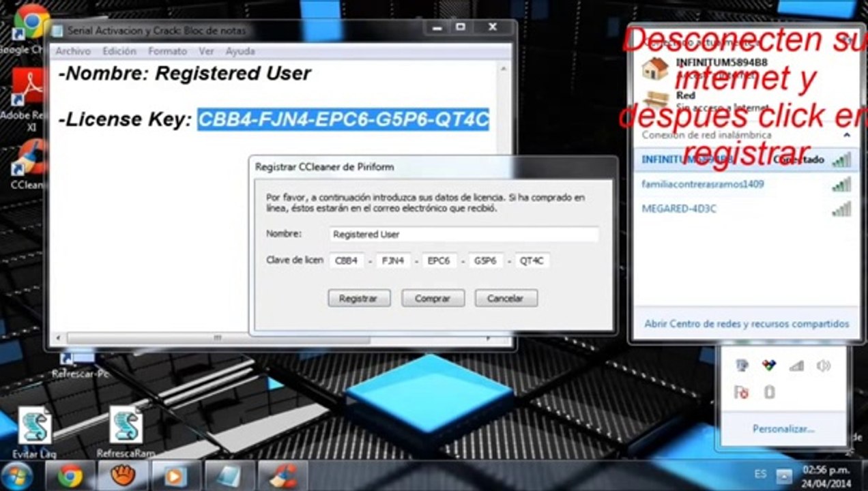Click the speaker volume tray icon
The height and width of the screenshot is (491, 868).
click(x=824, y=366)
